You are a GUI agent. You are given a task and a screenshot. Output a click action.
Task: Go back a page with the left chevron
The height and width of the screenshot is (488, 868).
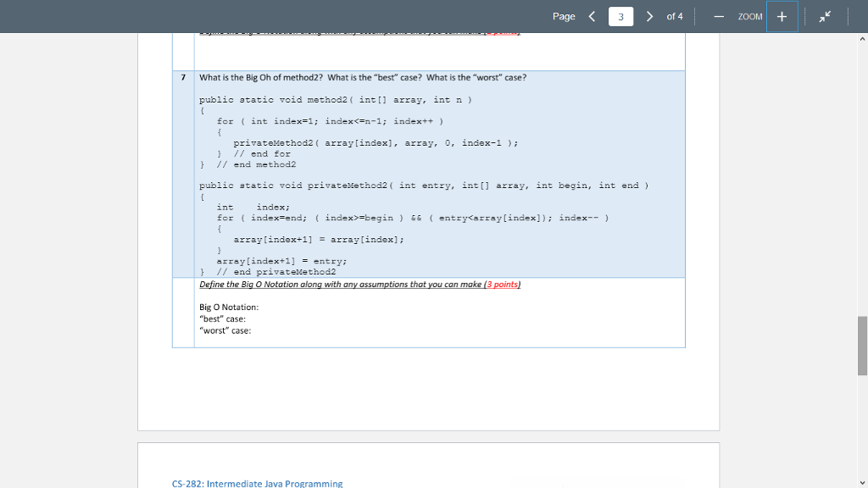coord(592,15)
